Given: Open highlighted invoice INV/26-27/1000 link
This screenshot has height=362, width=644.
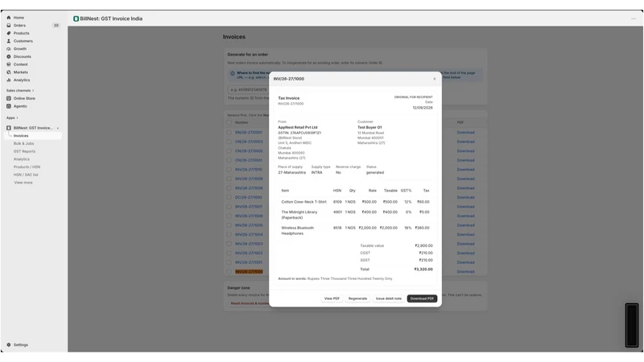Looking at the screenshot, I should coord(249,272).
